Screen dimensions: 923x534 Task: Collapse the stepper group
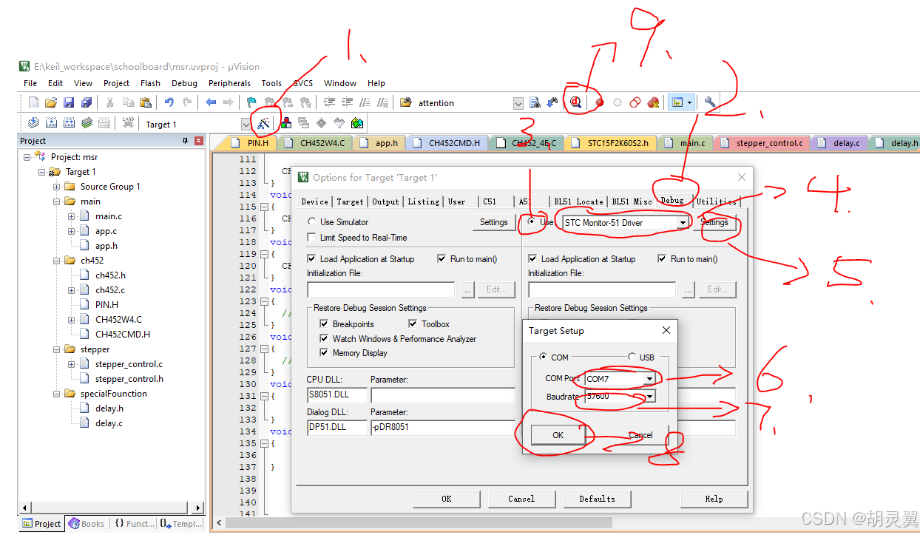click(x=57, y=349)
